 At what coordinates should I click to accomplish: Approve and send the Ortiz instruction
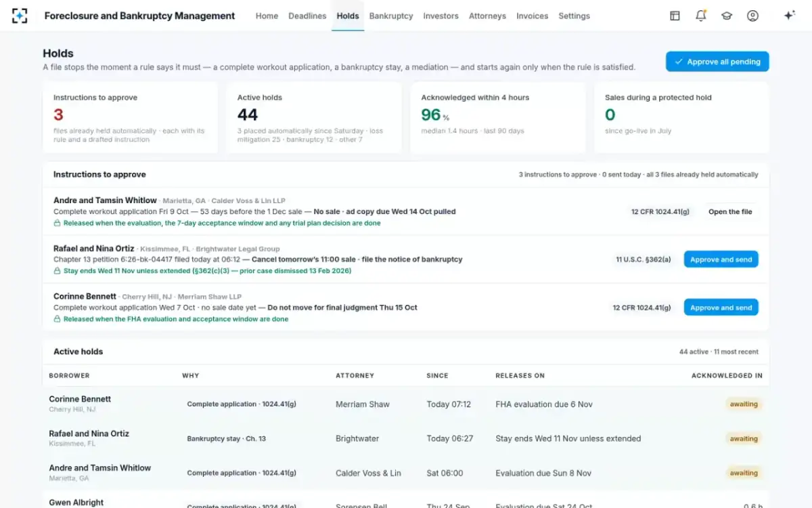(x=721, y=259)
